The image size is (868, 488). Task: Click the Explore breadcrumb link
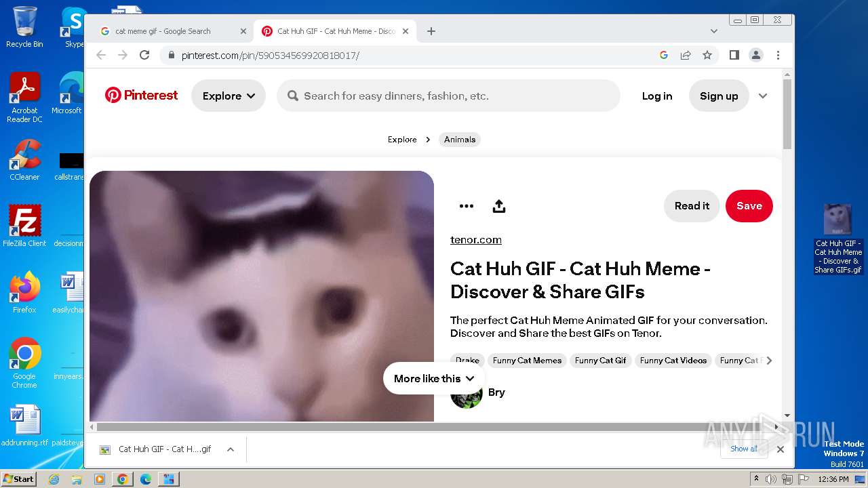402,140
